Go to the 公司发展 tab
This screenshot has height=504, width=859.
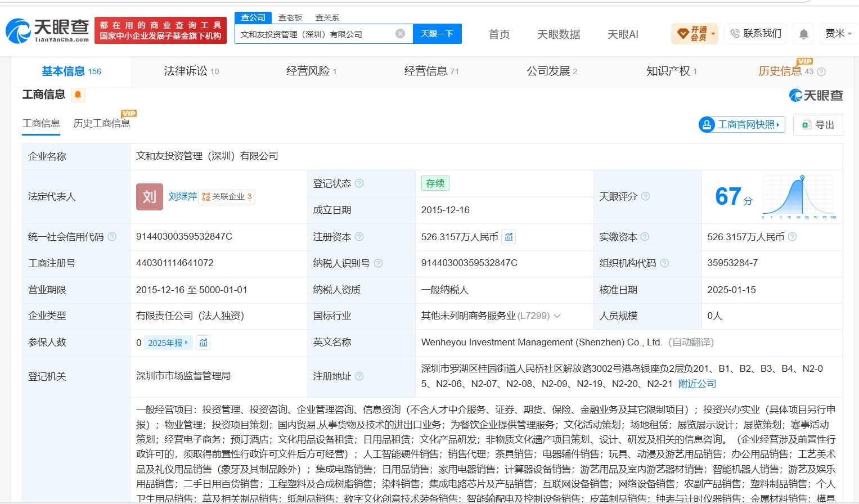(552, 71)
